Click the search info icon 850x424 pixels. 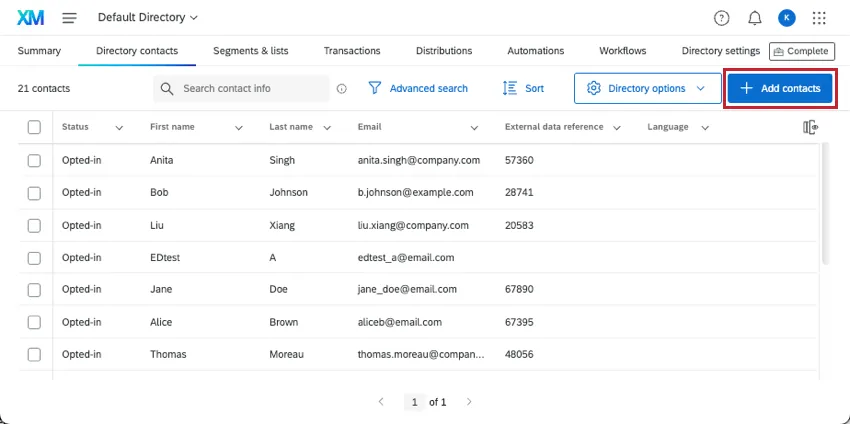point(342,89)
